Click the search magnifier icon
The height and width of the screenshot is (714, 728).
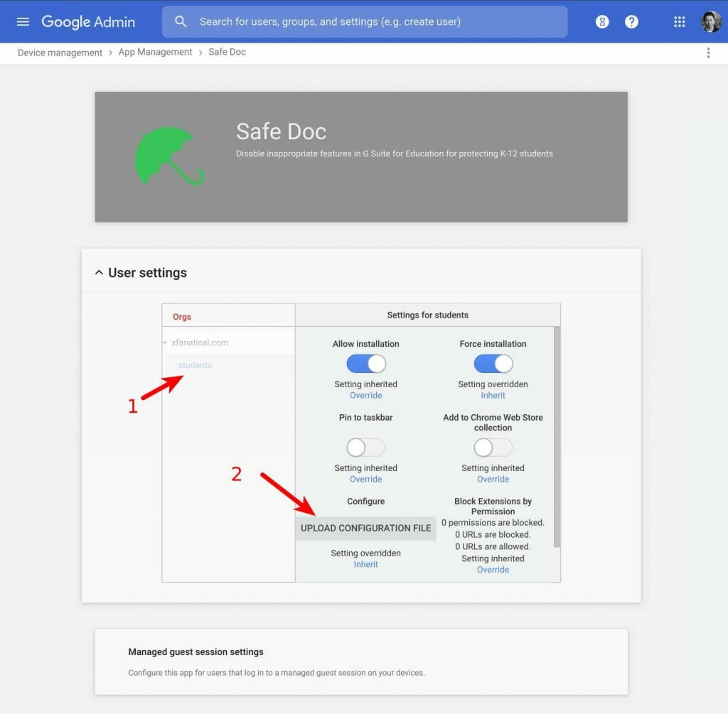click(181, 21)
